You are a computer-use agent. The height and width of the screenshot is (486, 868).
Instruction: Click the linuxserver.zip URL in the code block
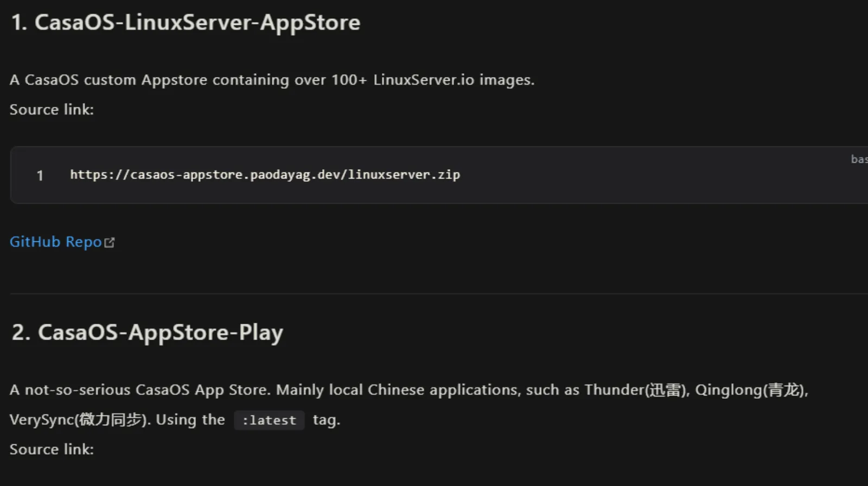pos(265,175)
